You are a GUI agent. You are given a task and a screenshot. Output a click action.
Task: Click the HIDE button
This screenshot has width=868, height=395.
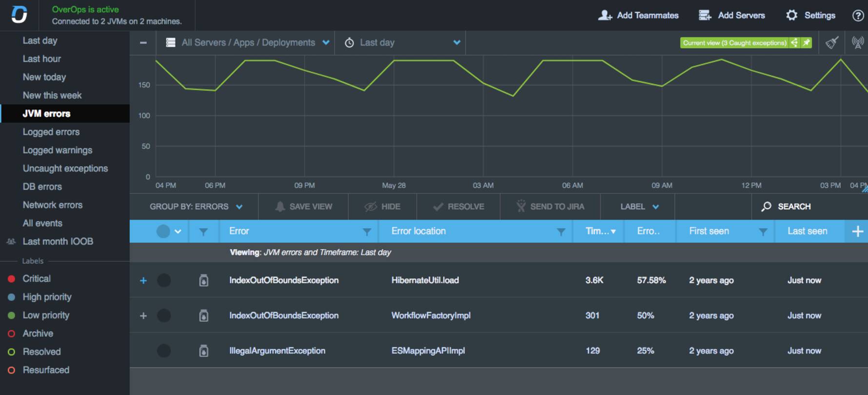(x=382, y=207)
